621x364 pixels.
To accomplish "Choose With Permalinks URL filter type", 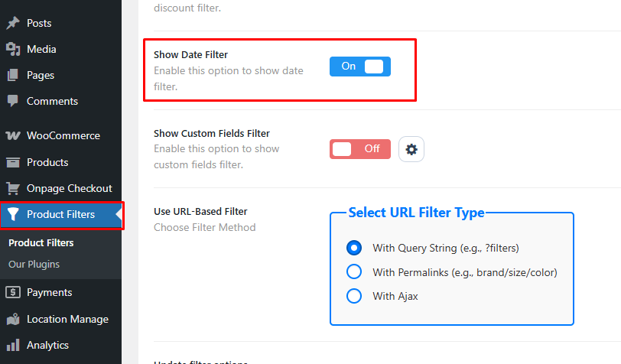I will coord(354,272).
